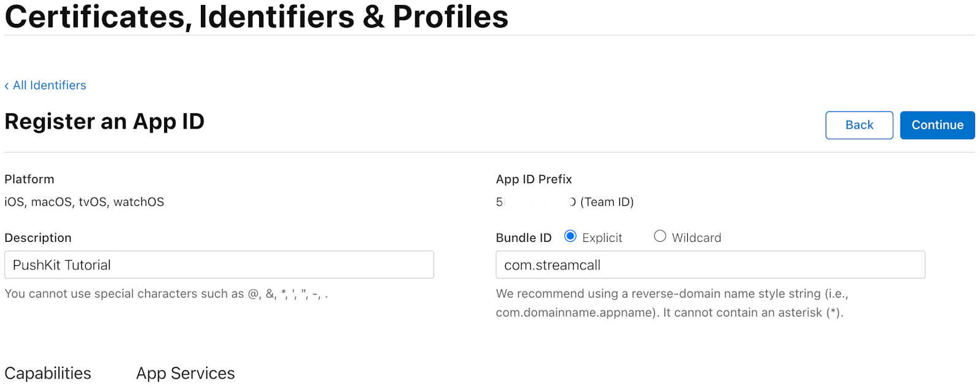The image size is (980, 387).
Task: Click the iOS, macOS, tvOS, watchOS text
Action: 84,202
